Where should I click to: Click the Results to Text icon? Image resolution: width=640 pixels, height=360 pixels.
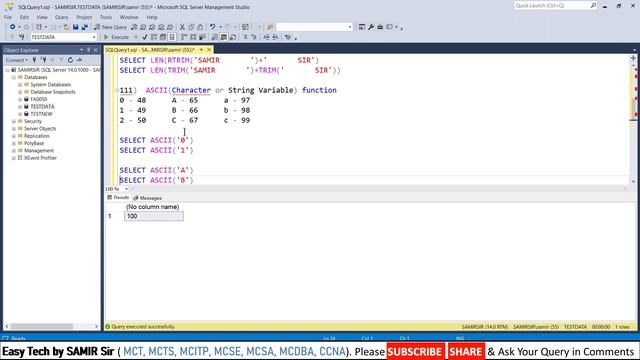pyautogui.click(x=215, y=37)
